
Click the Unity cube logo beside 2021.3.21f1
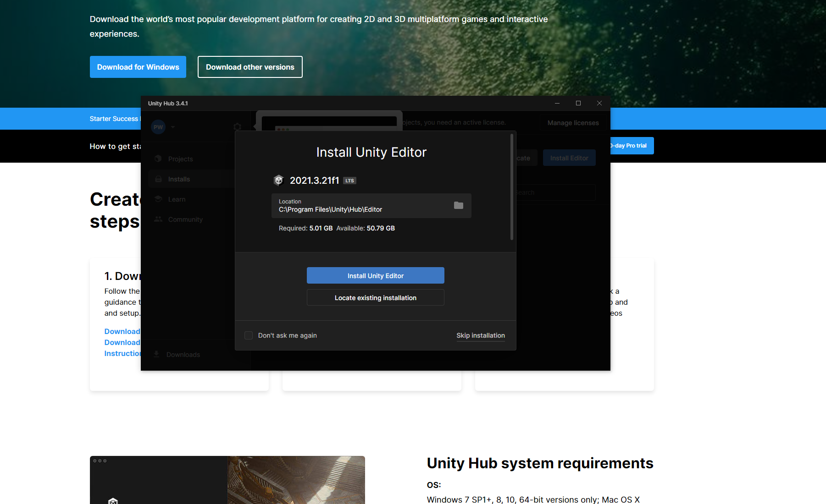(278, 181)
